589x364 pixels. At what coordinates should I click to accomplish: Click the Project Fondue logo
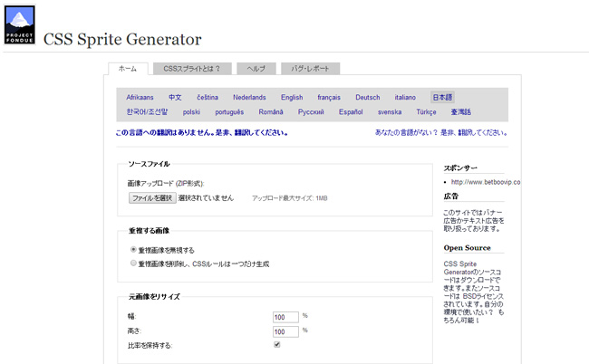click(20, 24)
